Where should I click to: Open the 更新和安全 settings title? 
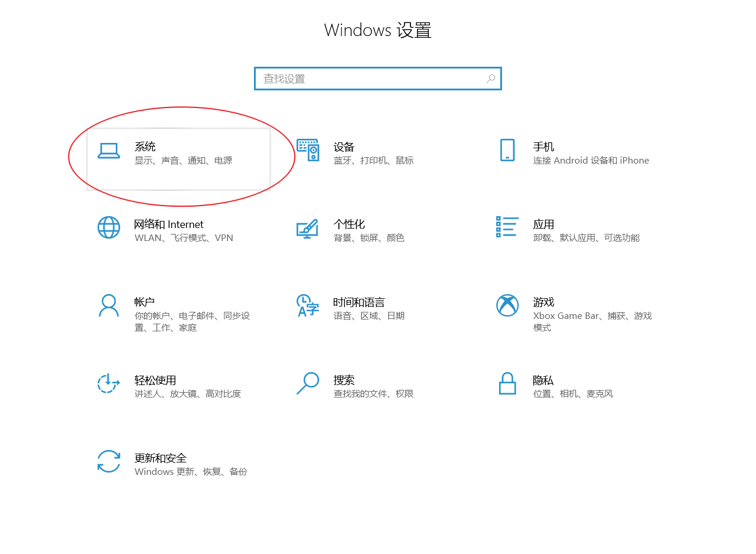[x=161, y=458]
